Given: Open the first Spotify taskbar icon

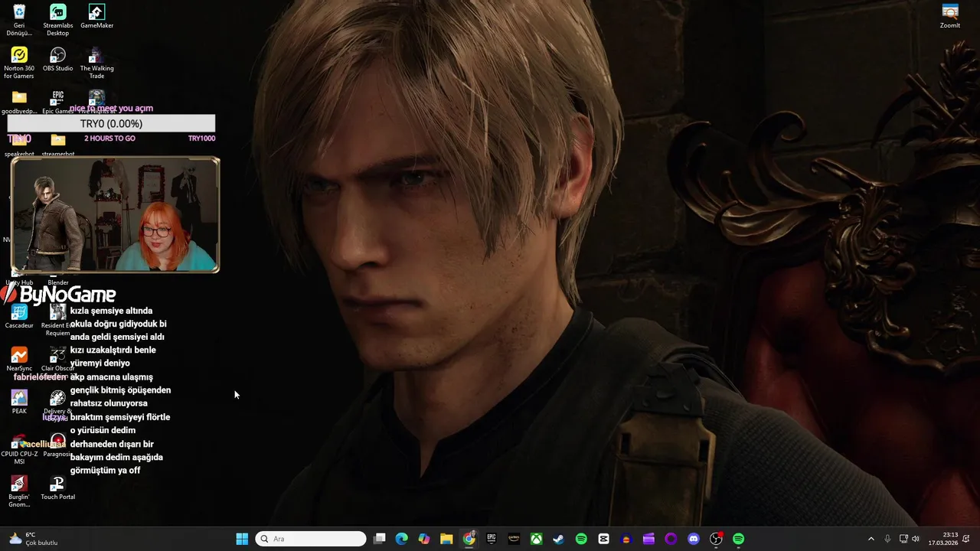Looking at the screenshot, I should click(x=581, y=539).
